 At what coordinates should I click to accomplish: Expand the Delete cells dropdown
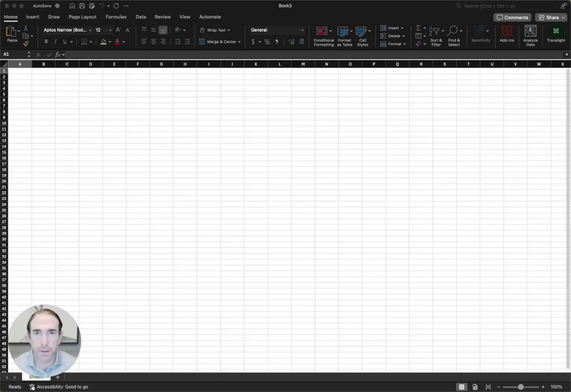(403, 36)
